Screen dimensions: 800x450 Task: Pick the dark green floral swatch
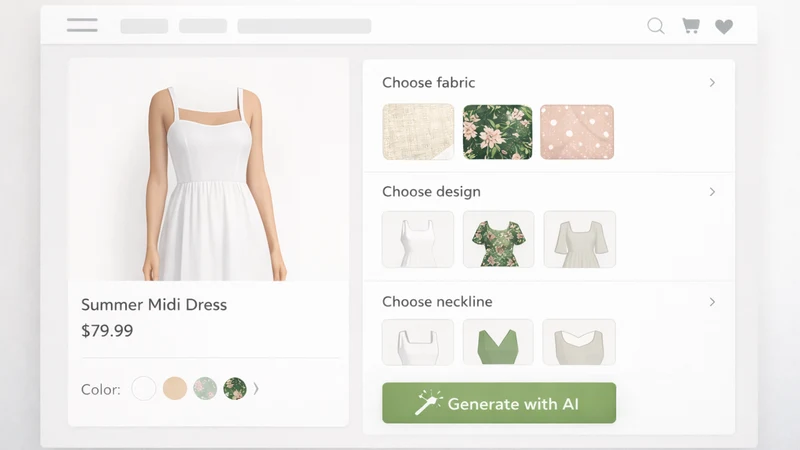point(235,389)
